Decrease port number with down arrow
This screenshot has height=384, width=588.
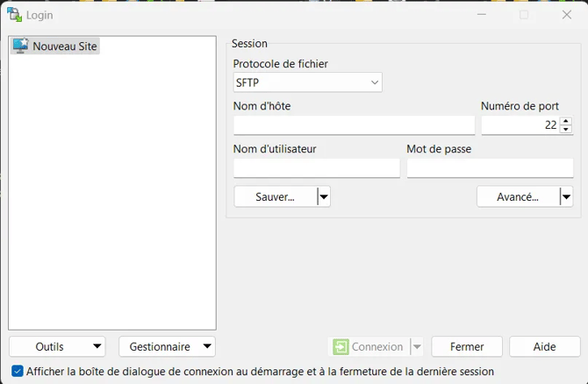tap(566, 130)
